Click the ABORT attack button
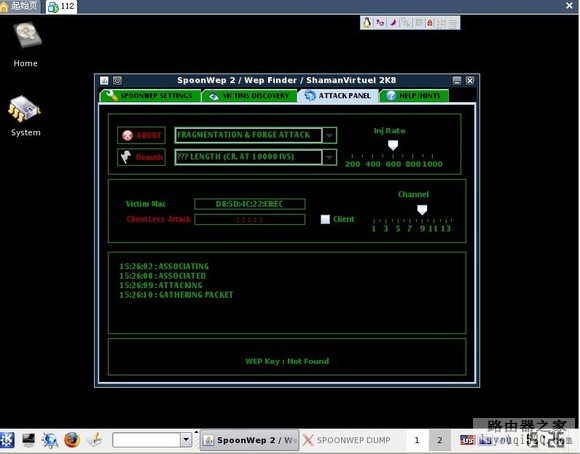Screen dimensions: 580x454 pyautogui.click(x=141, y=135)
